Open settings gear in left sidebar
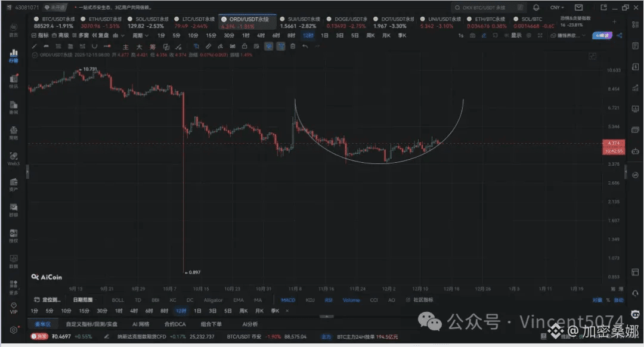Image resolution: width=644 pixels, height=347 pixels. [x=14, y=330]
